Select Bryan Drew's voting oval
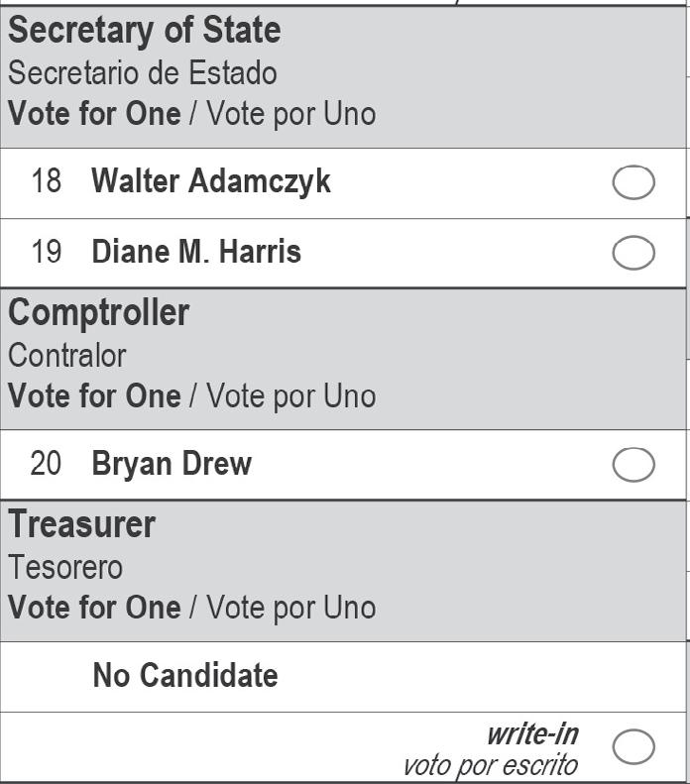 tap(633, 464)
